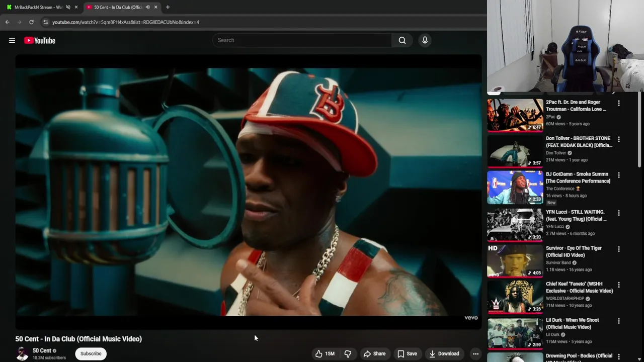Pause video by clicking the player
This screenshot has height=362, width=644.
coord(249,191)
